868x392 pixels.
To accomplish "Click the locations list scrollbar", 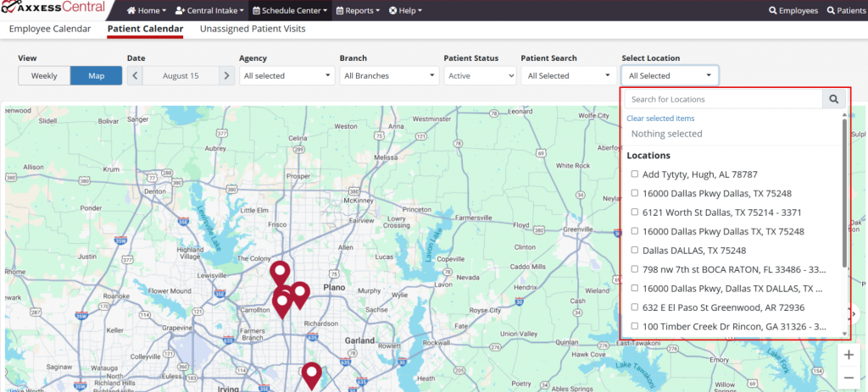I will pyautogui.click(x=844, y=192).
